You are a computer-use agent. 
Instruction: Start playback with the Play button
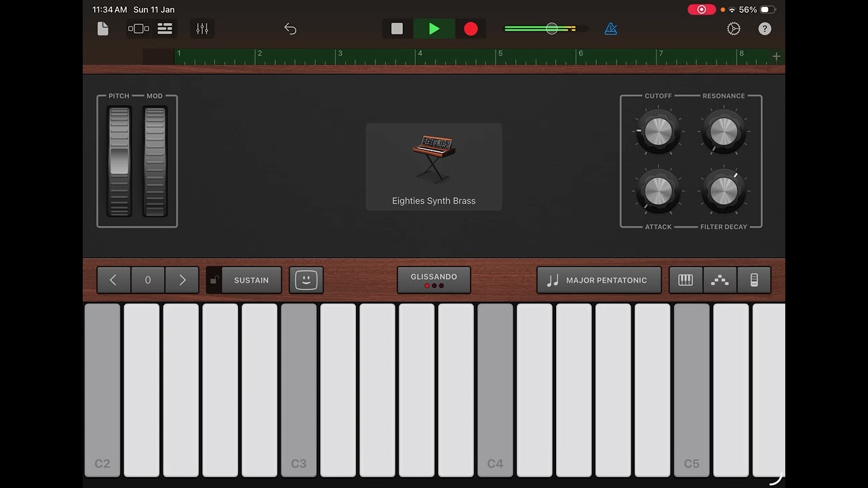[434, 28]
